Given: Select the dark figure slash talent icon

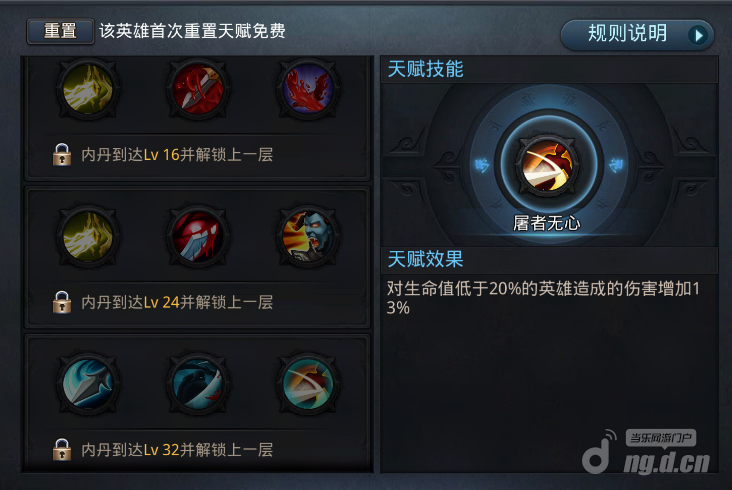Looking at the screenshot, I should pyautogui.click(x=198, y=384).
